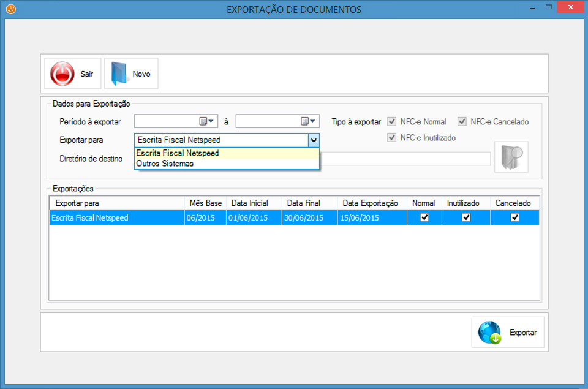Sort by Data Exportação column header
Viewport: 588px width, 389px height.
coord(372,203)
